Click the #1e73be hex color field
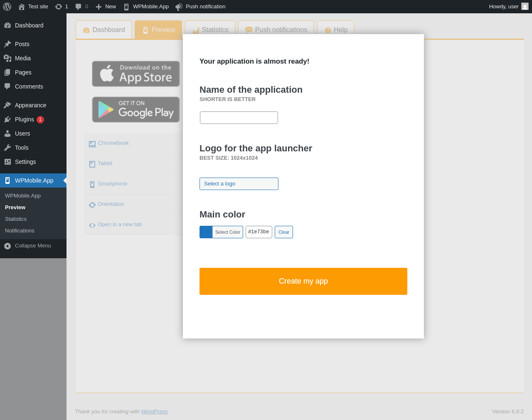Screen dimensions: 532x420 pyautogui.click(x=259, y=232)
